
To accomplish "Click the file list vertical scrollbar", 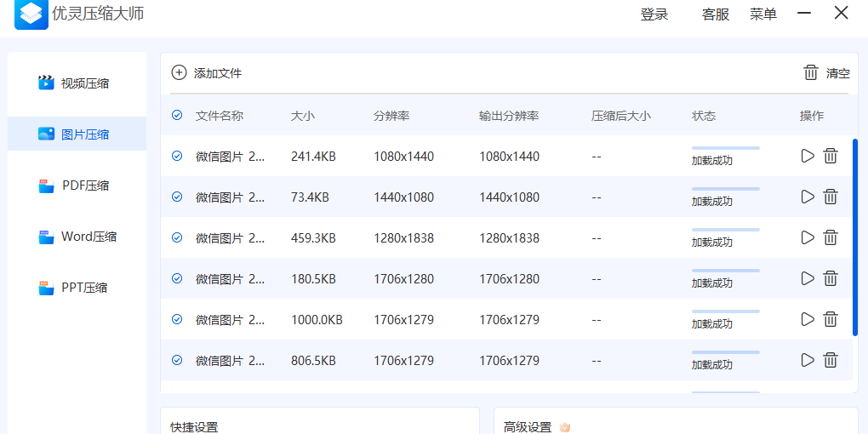I will click(x=854, y=238).
